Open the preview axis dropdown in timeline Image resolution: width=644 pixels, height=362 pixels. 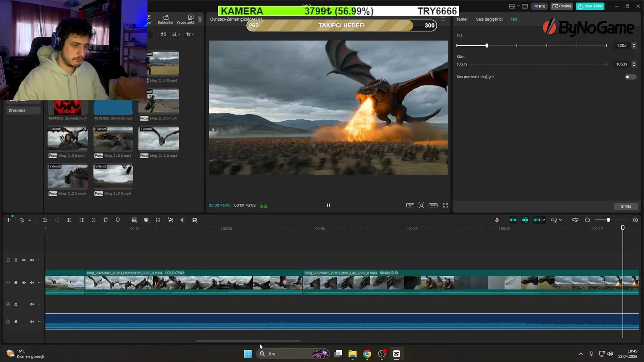pyautogui.click(x=556, y=220)
